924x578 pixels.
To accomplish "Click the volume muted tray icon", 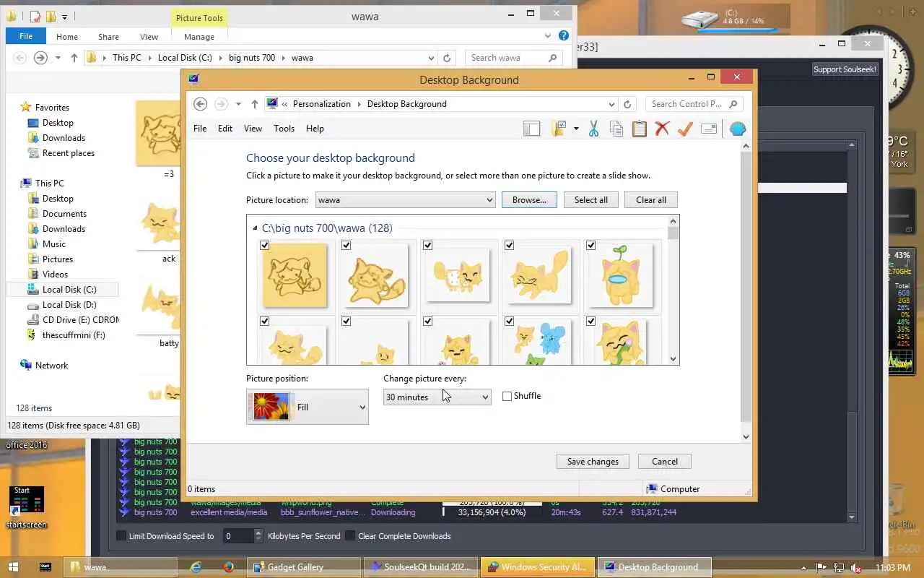I will coord(856,567).
